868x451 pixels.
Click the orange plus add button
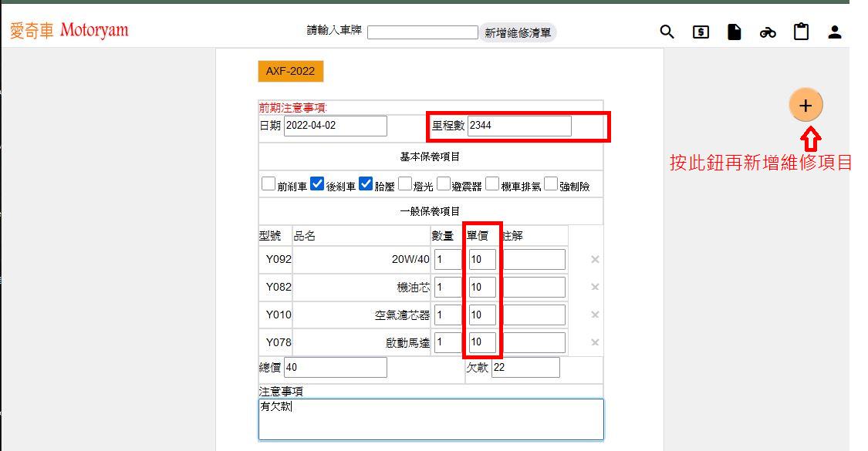point(806,106)
